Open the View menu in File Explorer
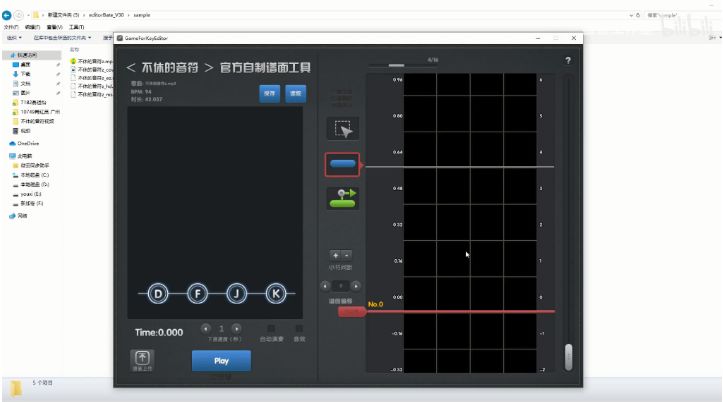The width and height of the screenshot is (723, 402). coord(54,27)
